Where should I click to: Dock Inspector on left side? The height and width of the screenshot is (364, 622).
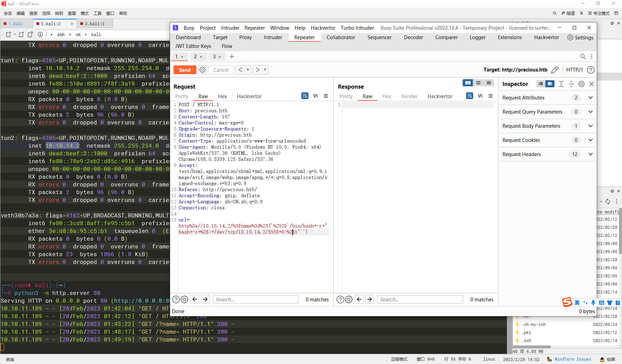[541, 84]
